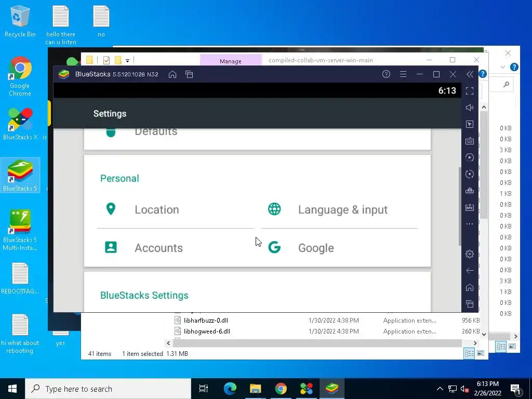Viewport: 532px width, 399px height.
Task: Switch File Explorer to details view icon
Action: pos(470,353)
